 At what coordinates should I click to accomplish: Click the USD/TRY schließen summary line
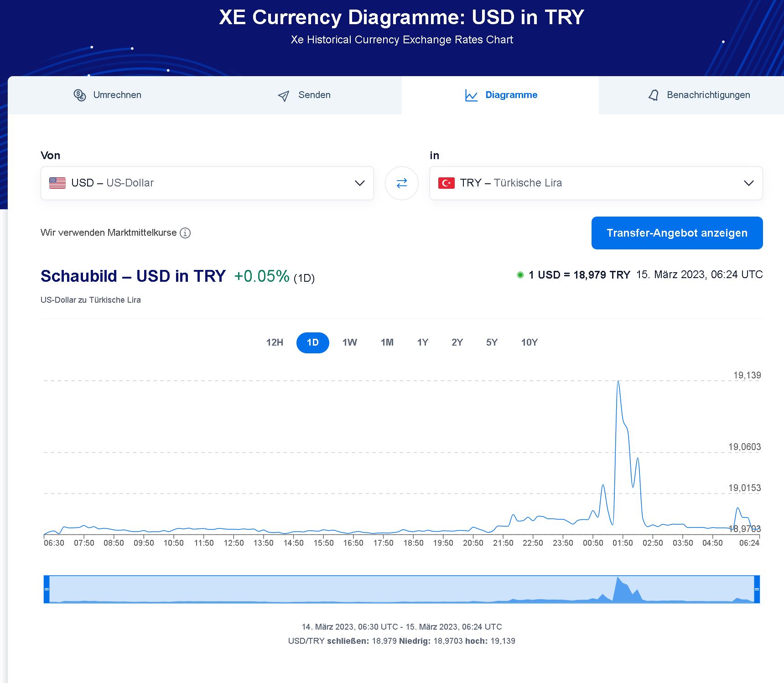(402, 641)
